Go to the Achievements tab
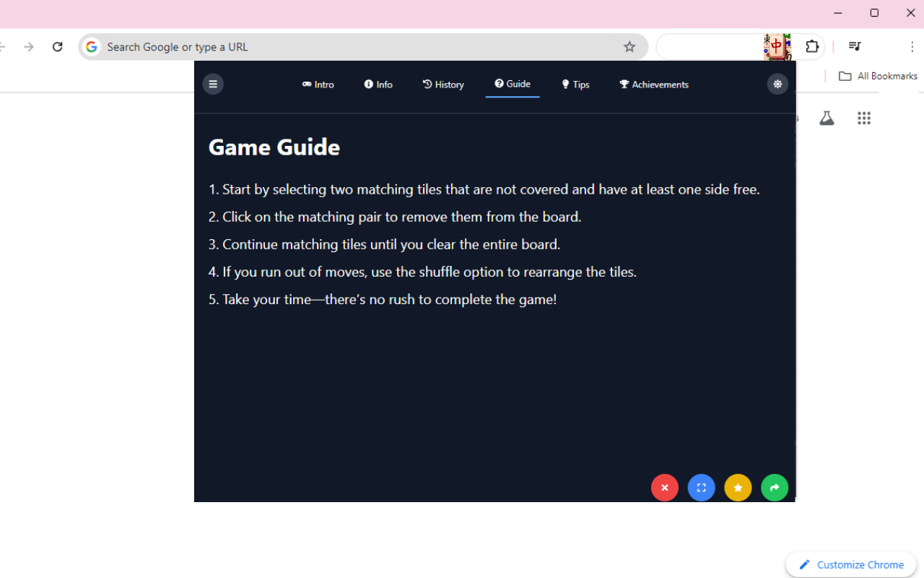Image resolution: width=924 pixels, height=578 pixels. pos(654,85)
